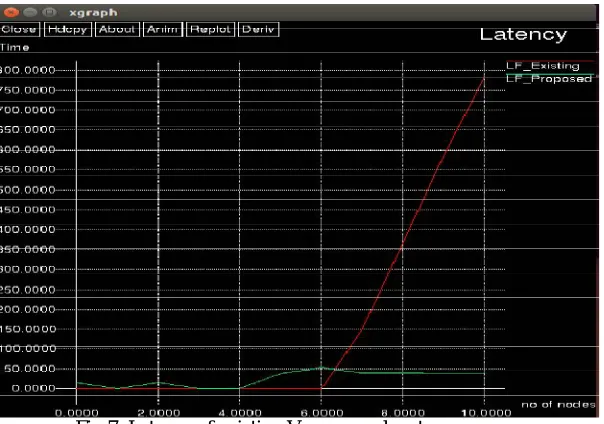This screenshot has width=604, height=424.
Task: Click the green LF_Proposed line peak at 6 nodes
Action: (x=321, y=368)
